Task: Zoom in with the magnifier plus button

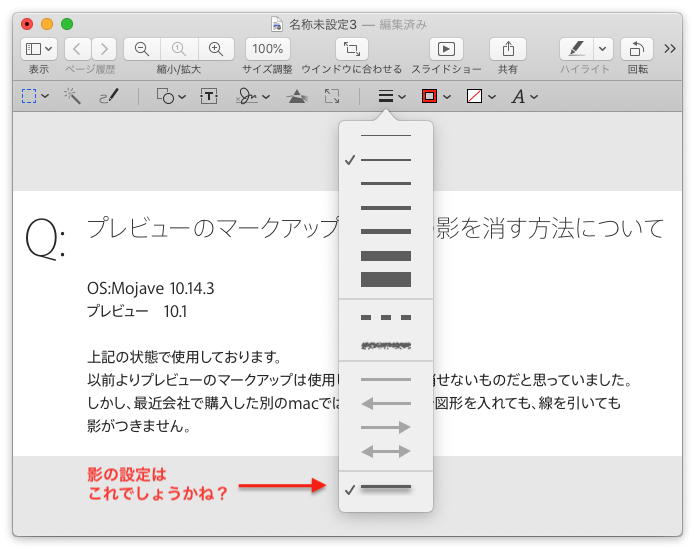Action: coord(215,48)
